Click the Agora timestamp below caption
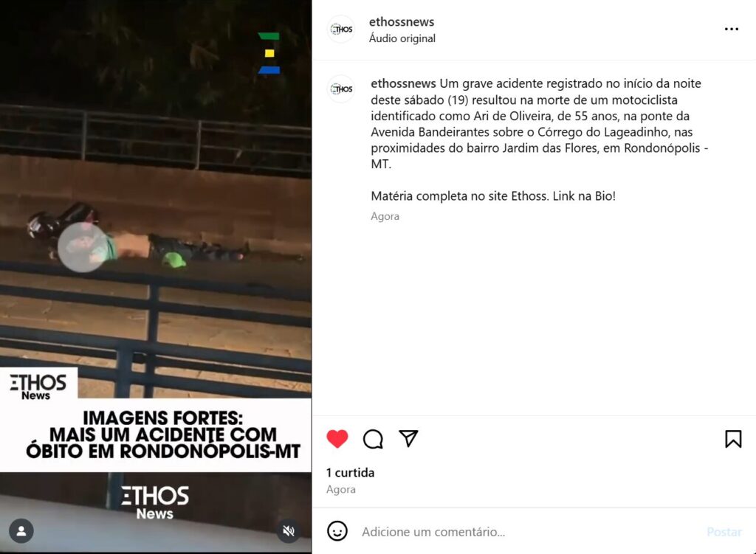This screenshot has height=554, width=756. point(385,216)
